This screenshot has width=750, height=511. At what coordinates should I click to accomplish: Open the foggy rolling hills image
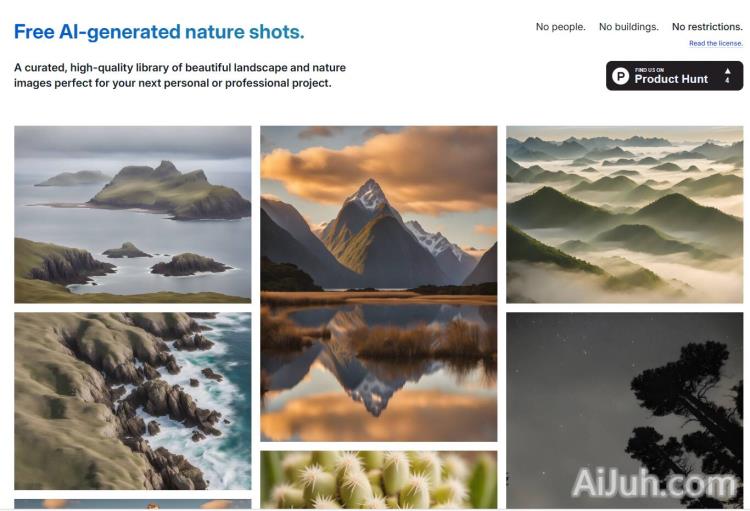[x=625, y=214]
